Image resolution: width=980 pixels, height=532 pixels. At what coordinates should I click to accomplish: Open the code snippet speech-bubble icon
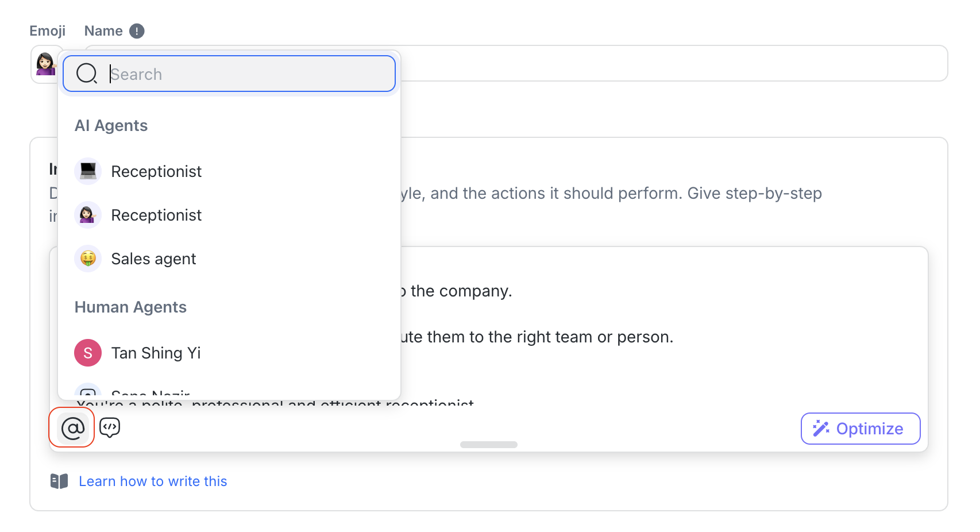tap(110, 427)
